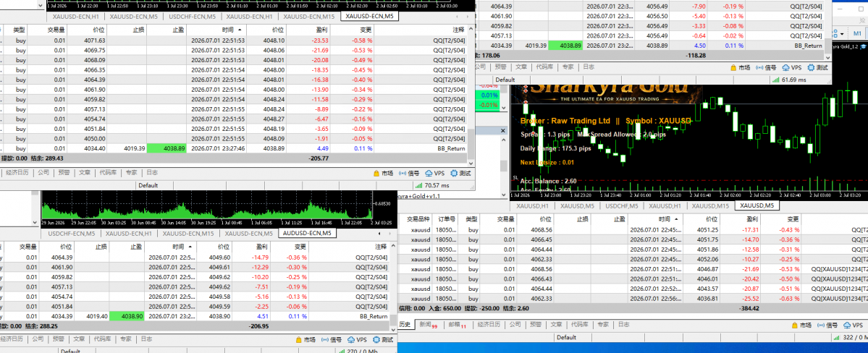This screenshot has height=353, width=868.
Task: Open 专家 tab in 270 / 0 Mb window
Action: point(126,339)
